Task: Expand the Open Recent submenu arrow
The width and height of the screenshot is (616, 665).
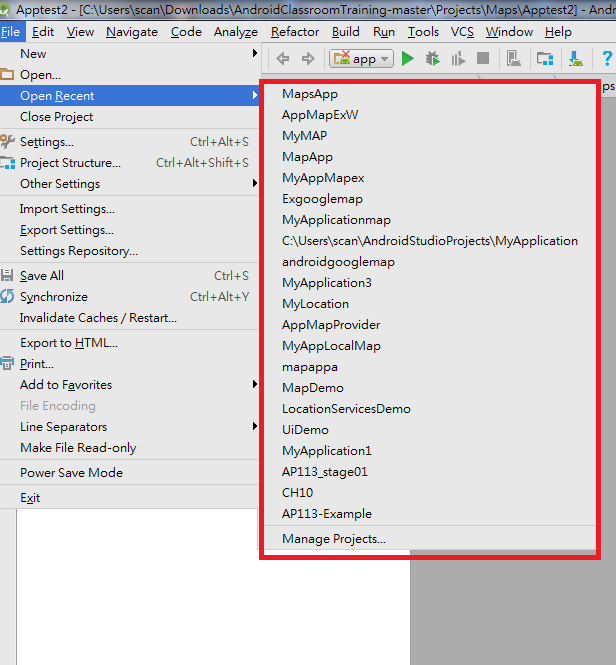Action: (255, 95)
